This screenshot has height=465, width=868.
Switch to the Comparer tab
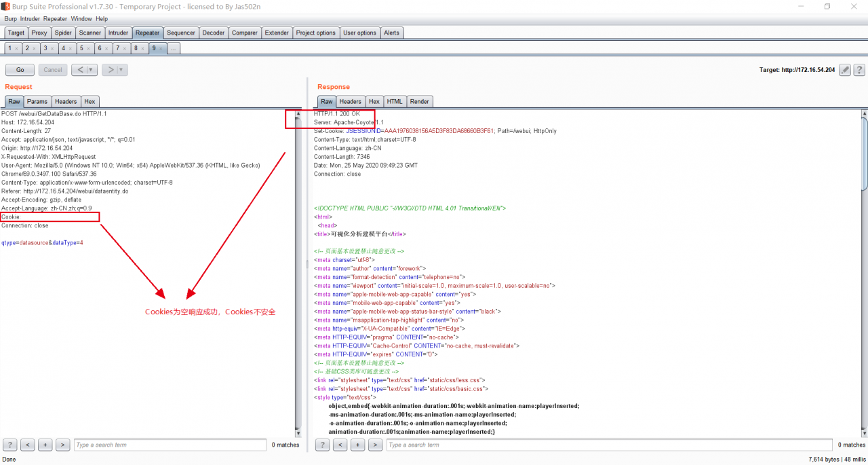[x=245, y=33]
